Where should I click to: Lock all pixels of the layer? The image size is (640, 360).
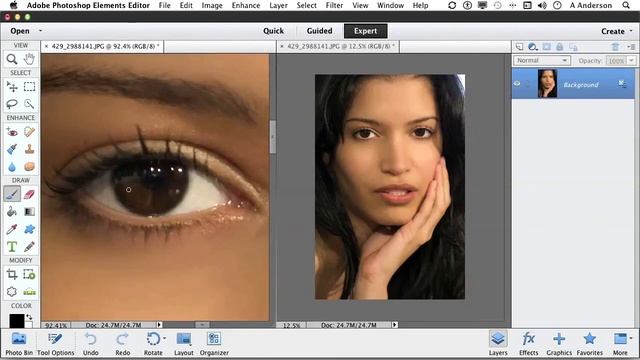pyautogui.click(x=560, y=47)
